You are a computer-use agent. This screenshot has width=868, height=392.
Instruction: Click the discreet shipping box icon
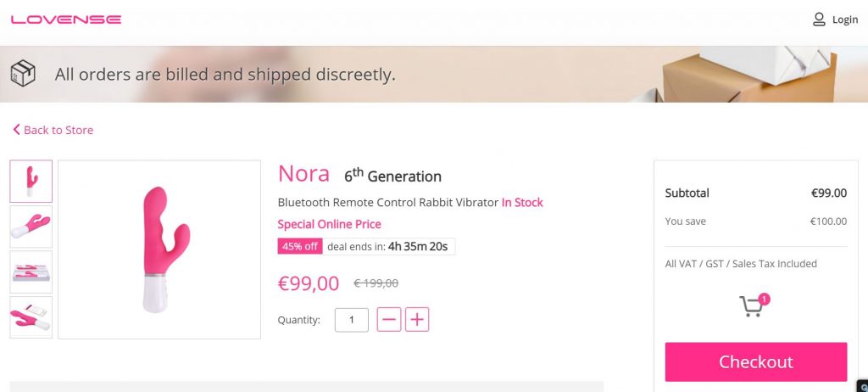coord(23,74)
